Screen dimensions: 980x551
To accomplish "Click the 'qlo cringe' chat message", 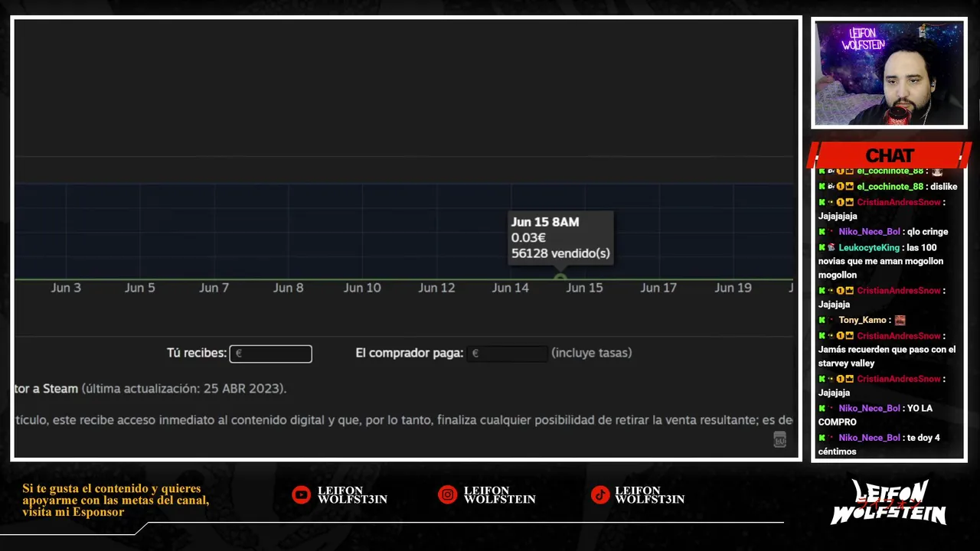I will click(927, 231).
